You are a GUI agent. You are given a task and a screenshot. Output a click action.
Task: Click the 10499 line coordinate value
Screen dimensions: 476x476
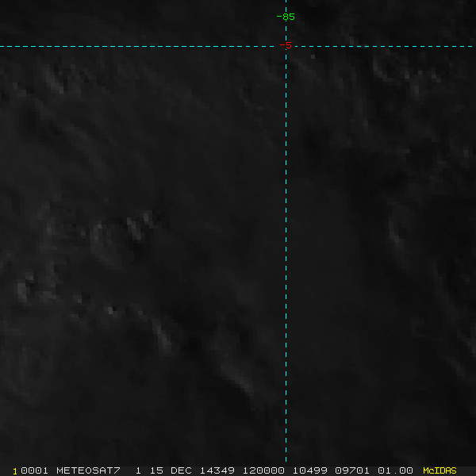(x=305, y=470)
